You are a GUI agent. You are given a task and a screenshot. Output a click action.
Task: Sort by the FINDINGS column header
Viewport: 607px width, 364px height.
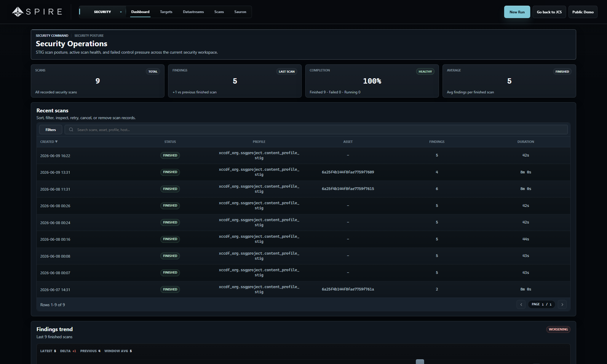click(437, 142)
